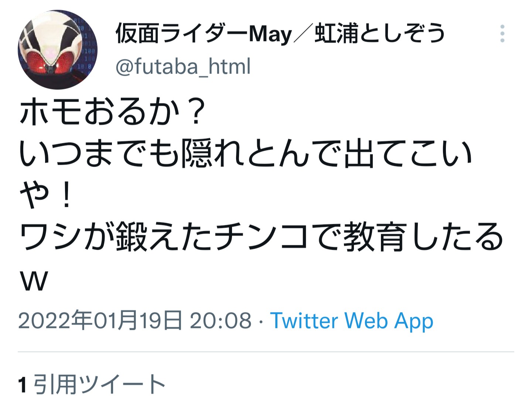This screenshot has width=532, height=411.
Task: Click the lone 'w' at the tweet's end
Action: click(x=34, y=281)
